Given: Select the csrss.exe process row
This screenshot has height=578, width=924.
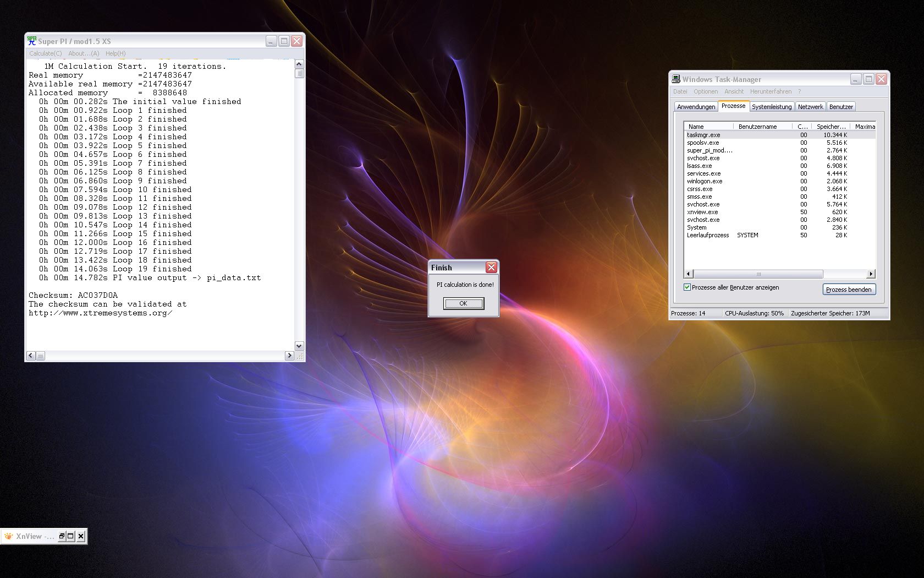Looking at the screenshot, I should click(x=779, y=189).
